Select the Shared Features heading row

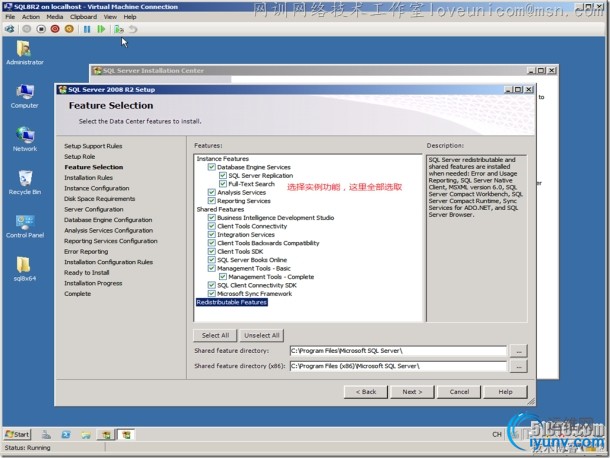(x=220, y=209)
